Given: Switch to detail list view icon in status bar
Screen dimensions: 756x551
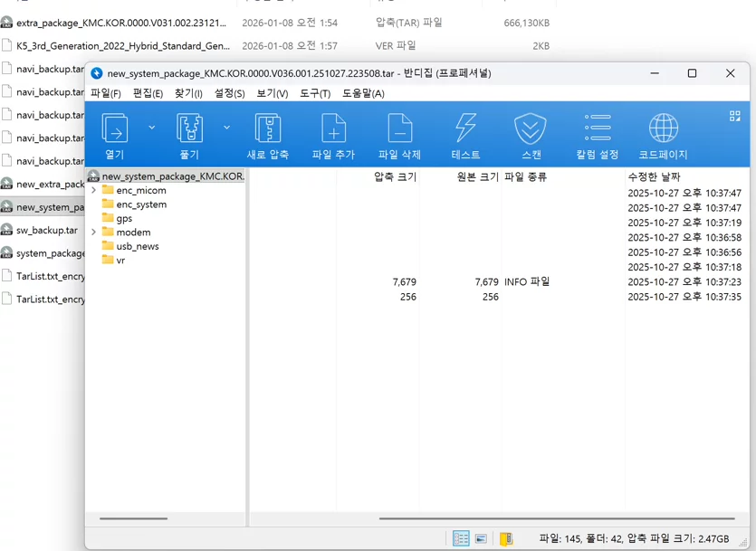Looking at the screenshot, I should click(461, 538).
